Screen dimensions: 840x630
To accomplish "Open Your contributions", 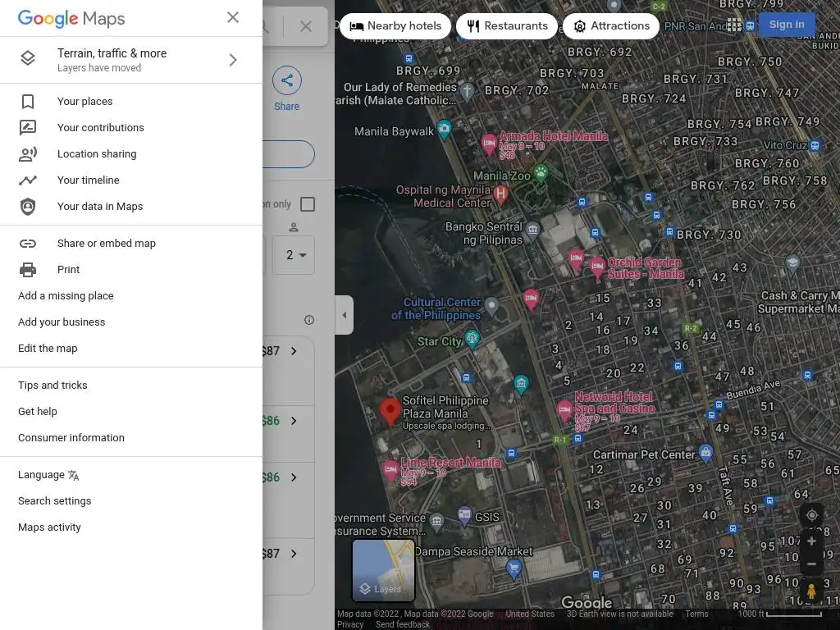I will click(x=131, y=127).
